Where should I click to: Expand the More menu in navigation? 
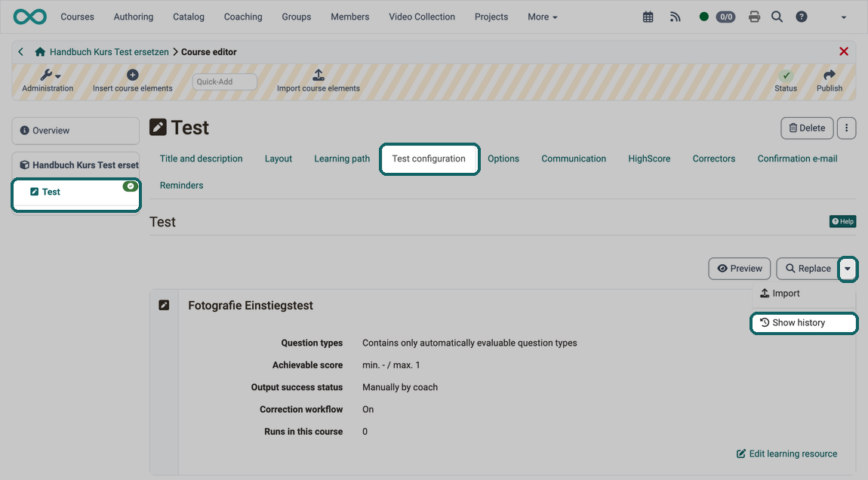[x=543, y=17]
